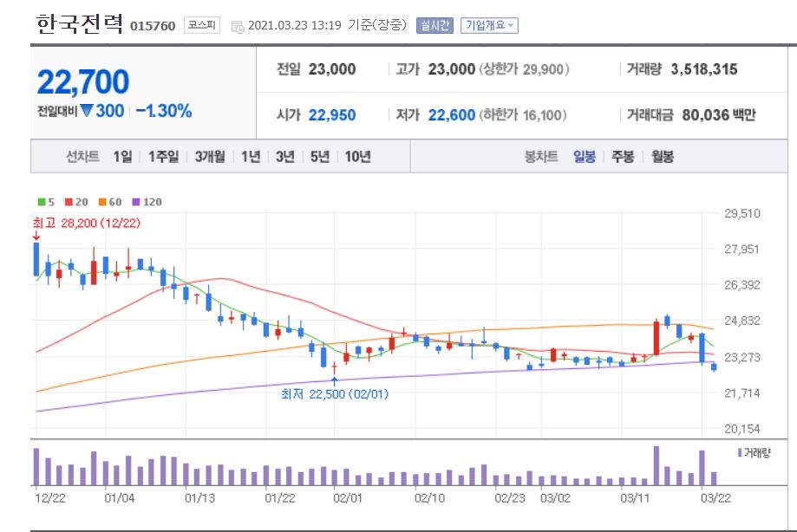797x532 pixels.
Task: Click the 최고 28,200 (12/22) annotation
Action: 87,223
